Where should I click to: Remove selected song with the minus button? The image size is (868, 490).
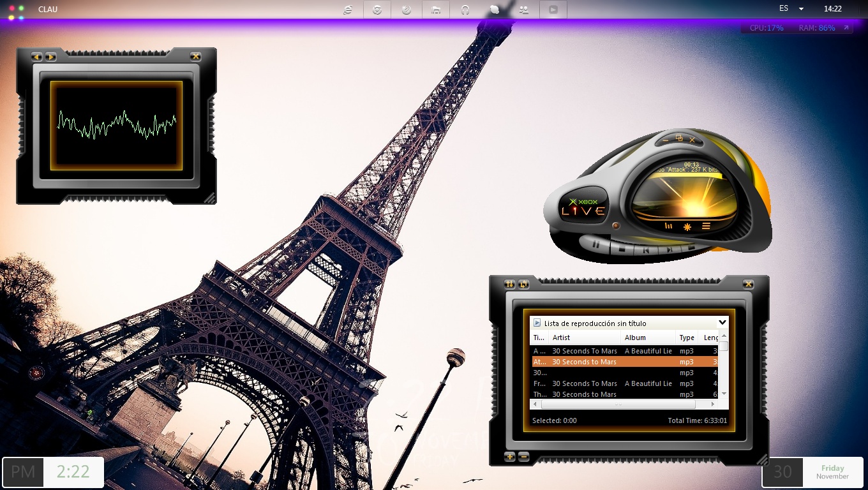point(524,457)
